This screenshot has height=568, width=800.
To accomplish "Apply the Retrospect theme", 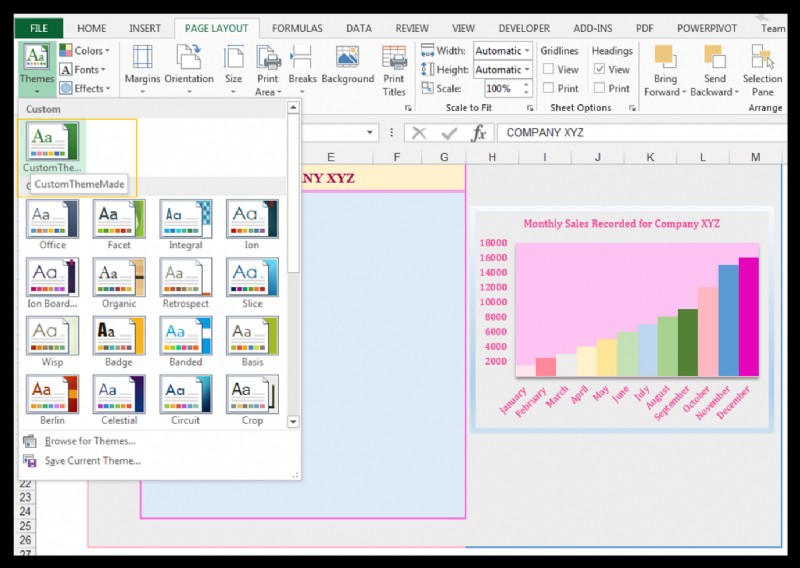I will point(186,283).
